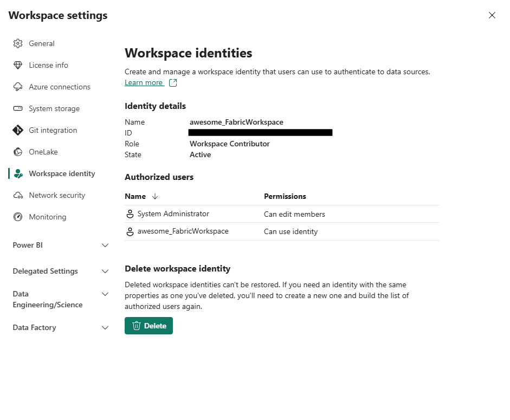Expand the Data Engineering/Science chevron

click(105, 294)
